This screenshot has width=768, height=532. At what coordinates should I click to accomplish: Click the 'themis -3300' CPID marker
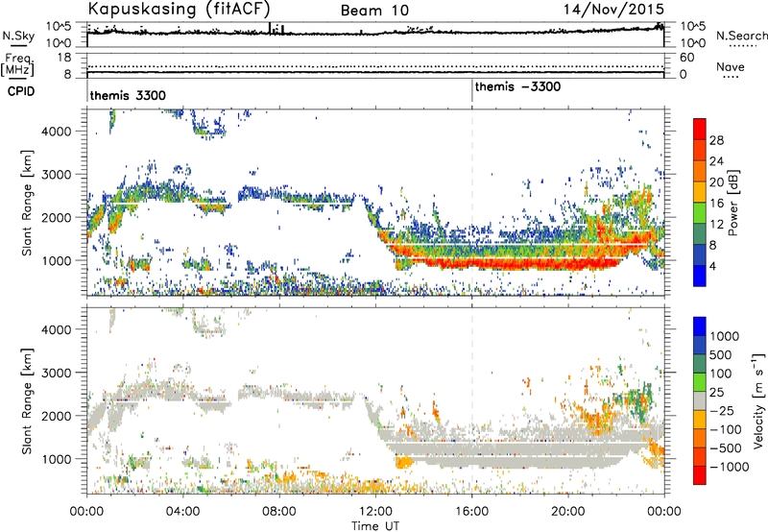tap(517, 86)
